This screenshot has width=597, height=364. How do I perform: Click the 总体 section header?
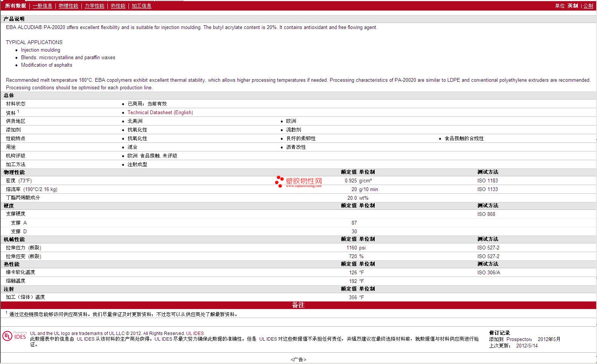pos(9,95)
